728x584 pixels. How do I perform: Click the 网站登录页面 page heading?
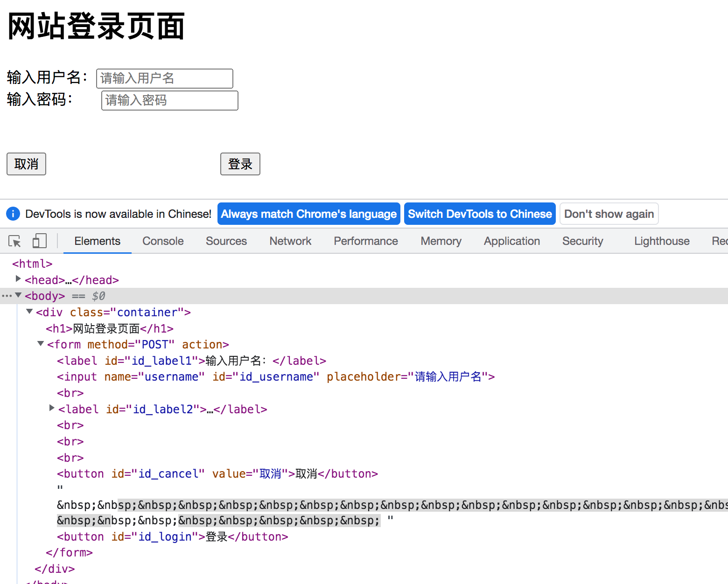coord(96,26)
